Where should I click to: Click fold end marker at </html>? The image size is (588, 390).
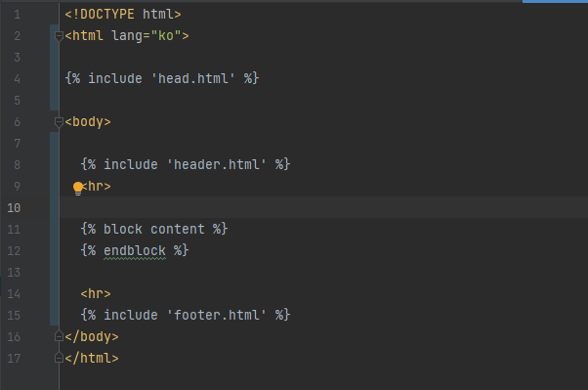click(x=59, y=358)
